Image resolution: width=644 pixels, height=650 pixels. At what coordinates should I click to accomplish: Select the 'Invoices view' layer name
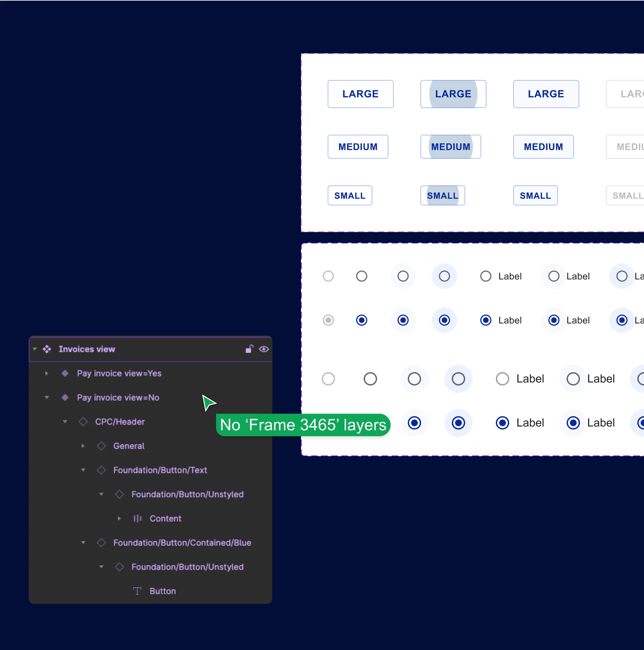coord(87,349)
